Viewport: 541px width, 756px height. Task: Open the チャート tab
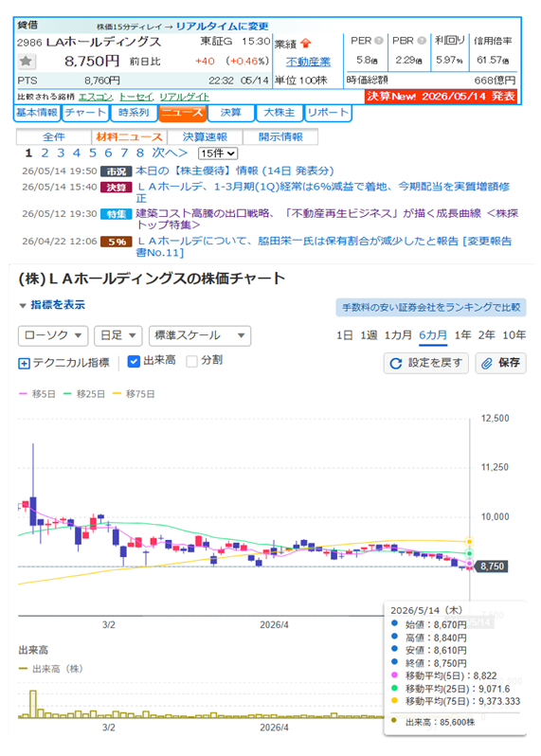tap(85, 113)
